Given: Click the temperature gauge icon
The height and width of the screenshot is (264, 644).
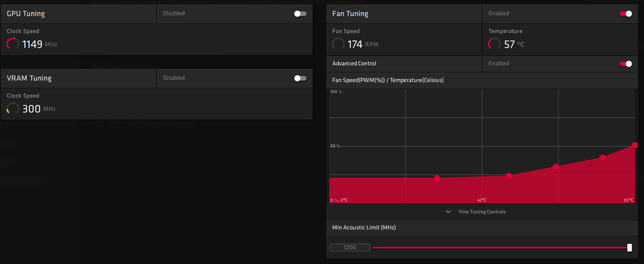Looking at the screenshot, I should [x=494, y=44].
